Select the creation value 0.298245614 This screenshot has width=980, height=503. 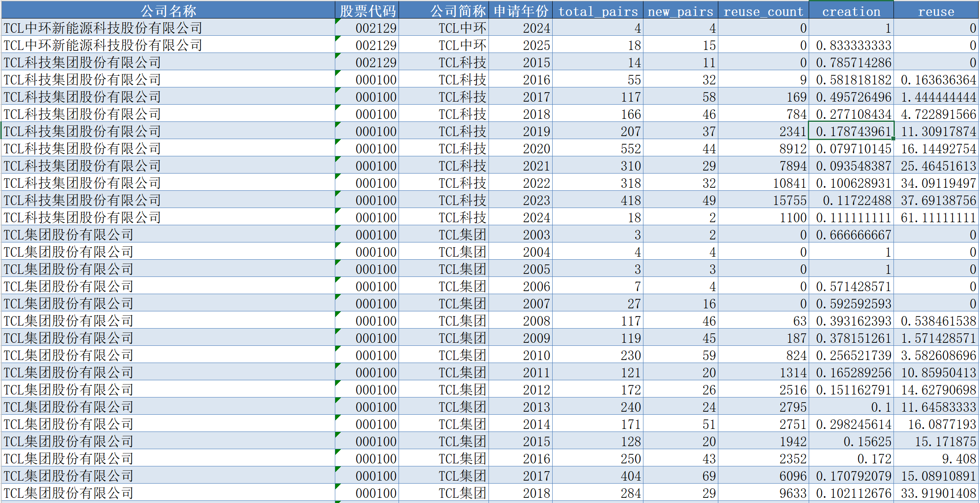point(851,424)
